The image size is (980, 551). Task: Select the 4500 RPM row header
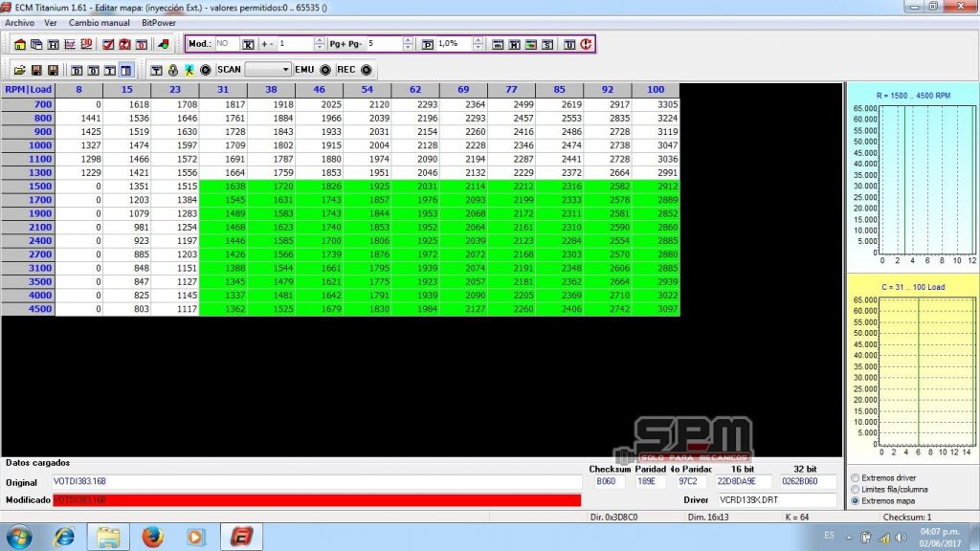click(28, 309)
